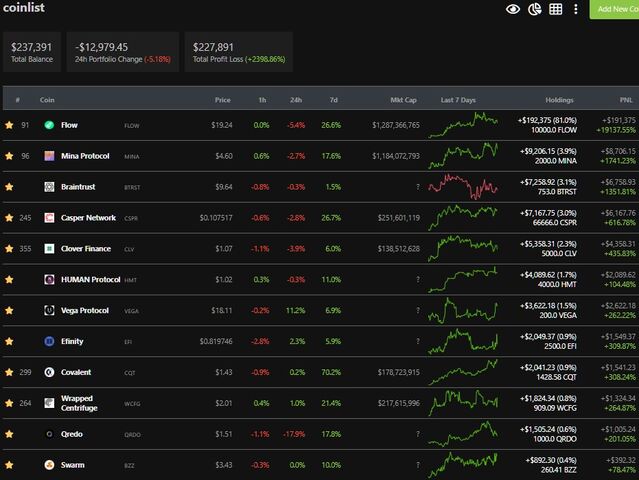Viewport: 639px width, 480px height.
Task: Click Flow market cap $1,287,366,765
Action: 396,125
